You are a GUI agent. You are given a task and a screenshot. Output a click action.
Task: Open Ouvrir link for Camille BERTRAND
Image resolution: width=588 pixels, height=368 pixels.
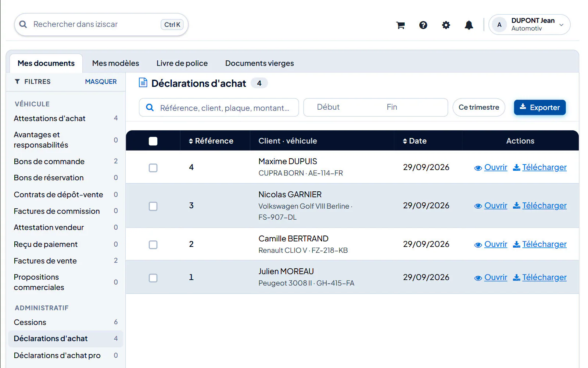[495, 244]
